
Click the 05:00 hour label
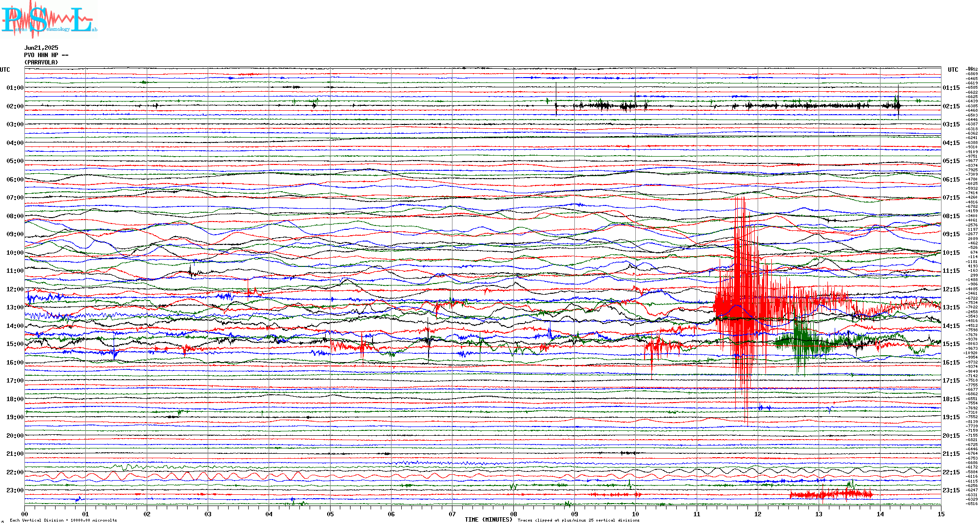point(15,161)
